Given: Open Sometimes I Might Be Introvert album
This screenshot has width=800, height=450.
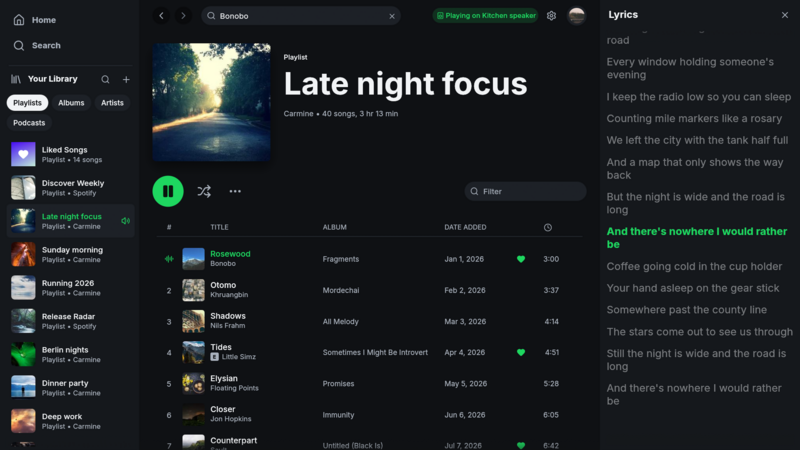Looking at the screenshot, I should [x=375, y=353].
